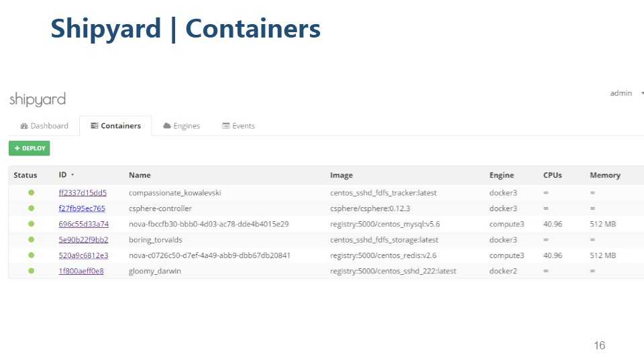The image size is (644, 362).
Task: Select the Containers tab
Action: click(116, 126)
